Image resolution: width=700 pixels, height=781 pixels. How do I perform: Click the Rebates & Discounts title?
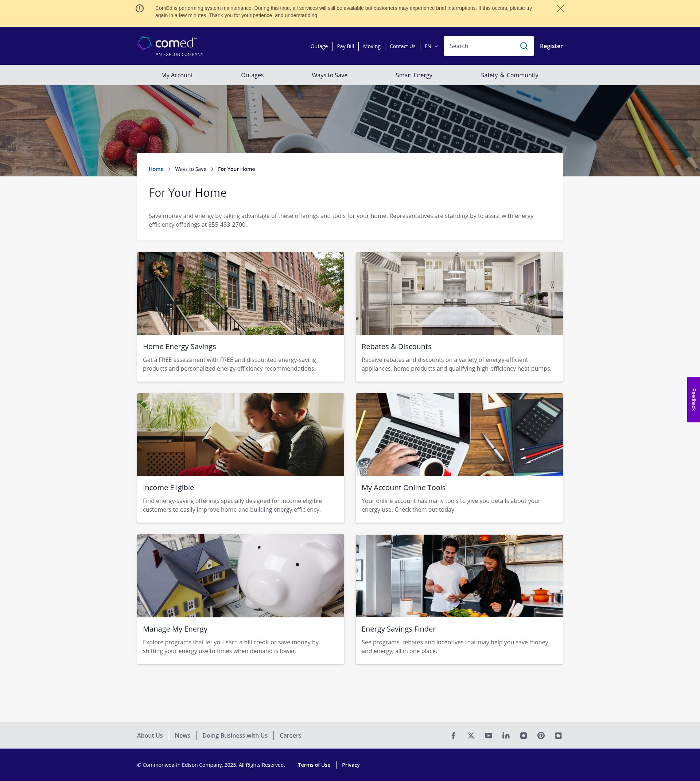click(396, 347)
